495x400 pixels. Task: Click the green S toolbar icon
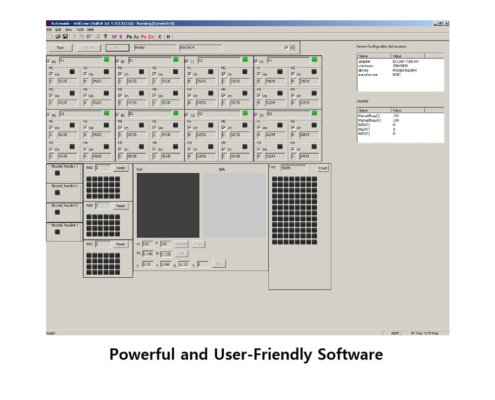120,37
